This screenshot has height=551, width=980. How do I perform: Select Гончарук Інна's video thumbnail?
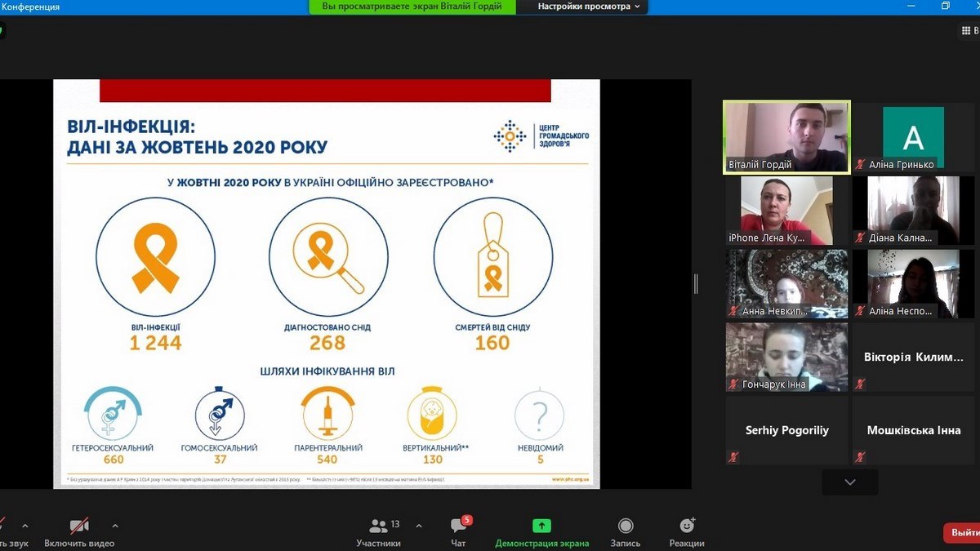[787, 358]
